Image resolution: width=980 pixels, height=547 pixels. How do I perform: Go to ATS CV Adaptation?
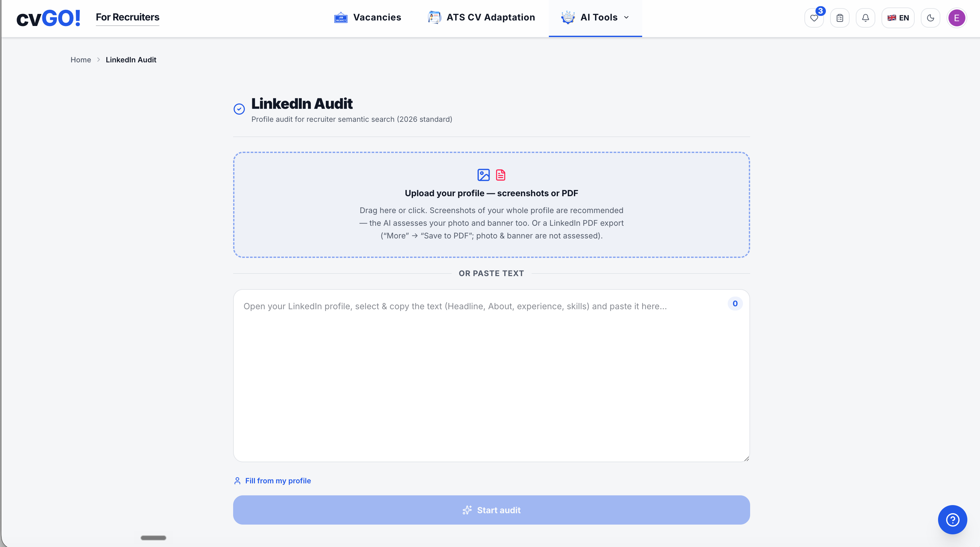[481, 18]
